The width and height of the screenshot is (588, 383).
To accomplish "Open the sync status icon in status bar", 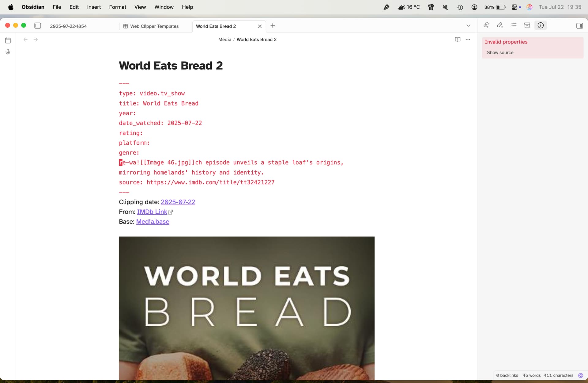I will (581, 375).
